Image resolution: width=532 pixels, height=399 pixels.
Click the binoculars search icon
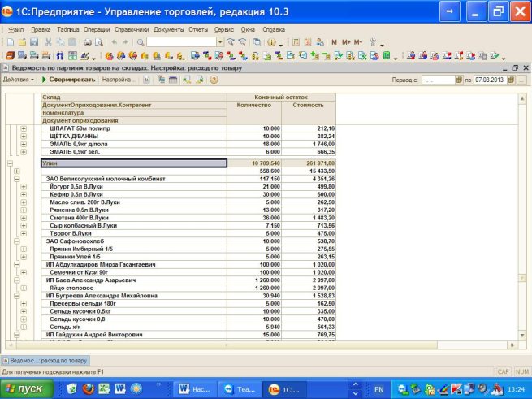(x=60, y=55)
